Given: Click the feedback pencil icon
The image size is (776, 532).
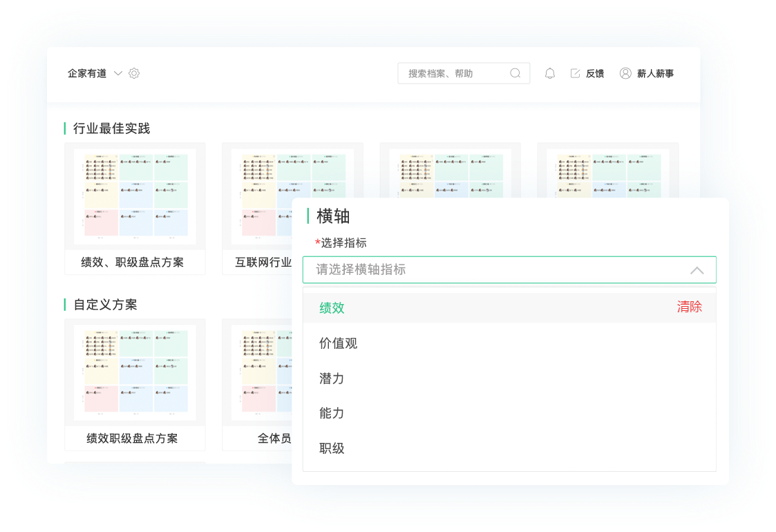Looking at the screenshot, I should click(575, 73).
